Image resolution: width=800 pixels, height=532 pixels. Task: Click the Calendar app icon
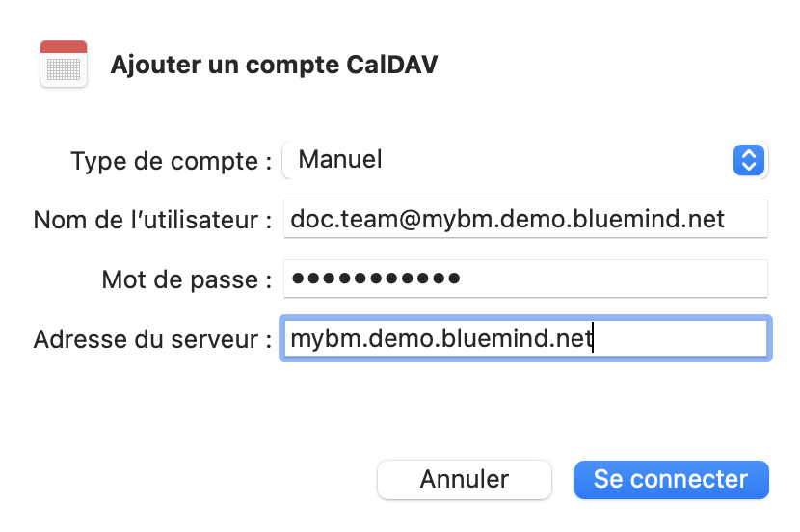pyautogui.click(x=64, y=65)
